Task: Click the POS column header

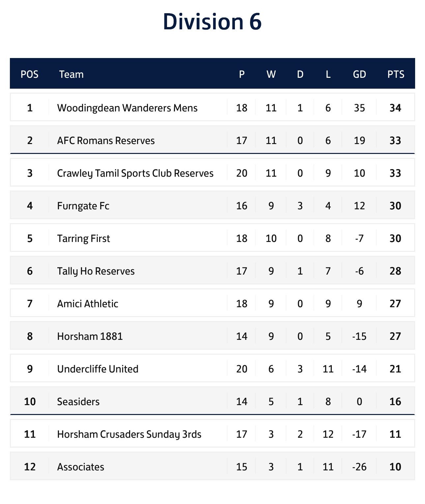Action: pos(30,74)
